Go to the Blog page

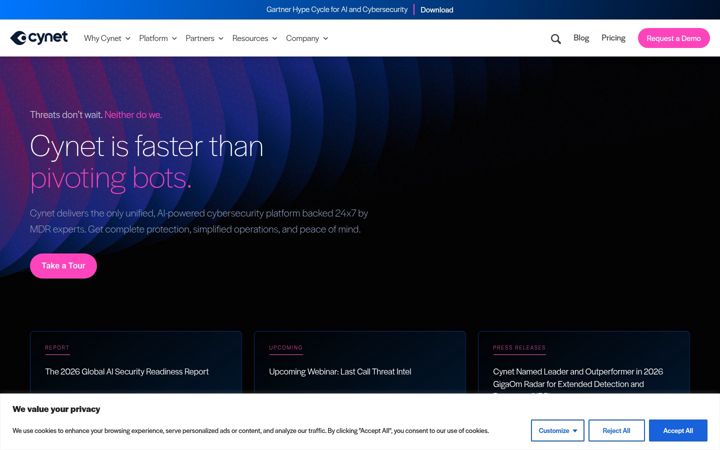point(581,38)
